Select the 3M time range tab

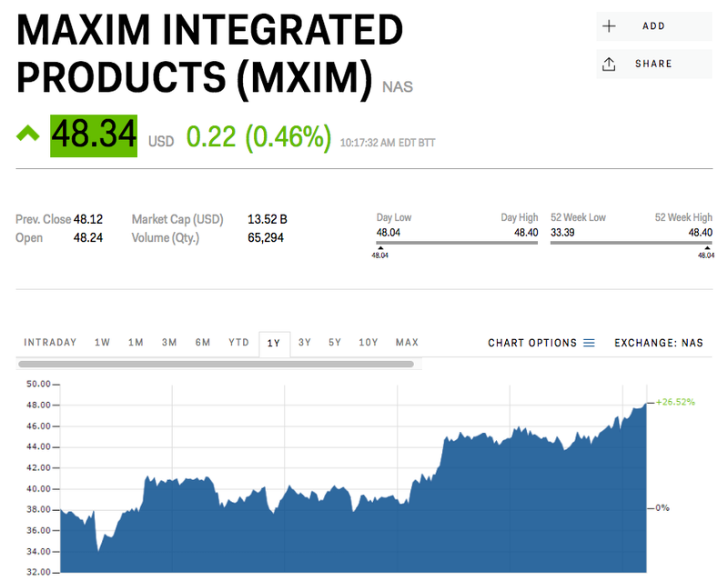pos(169,343)
